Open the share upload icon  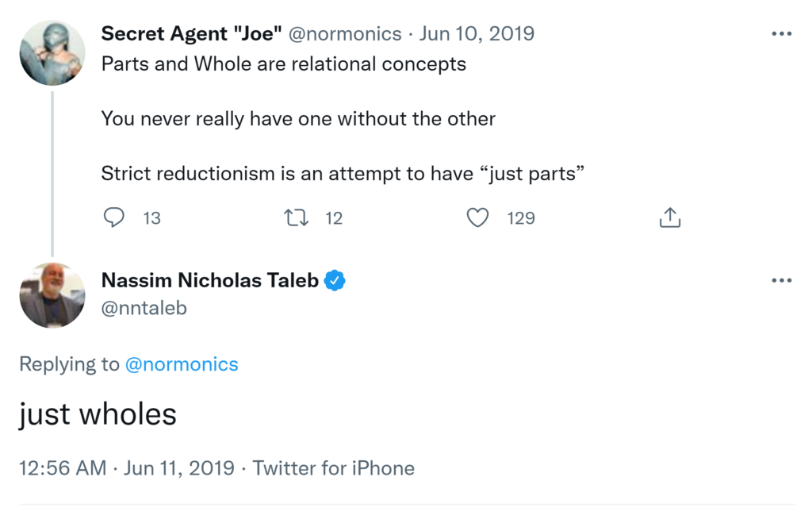[x=670, y=217]
